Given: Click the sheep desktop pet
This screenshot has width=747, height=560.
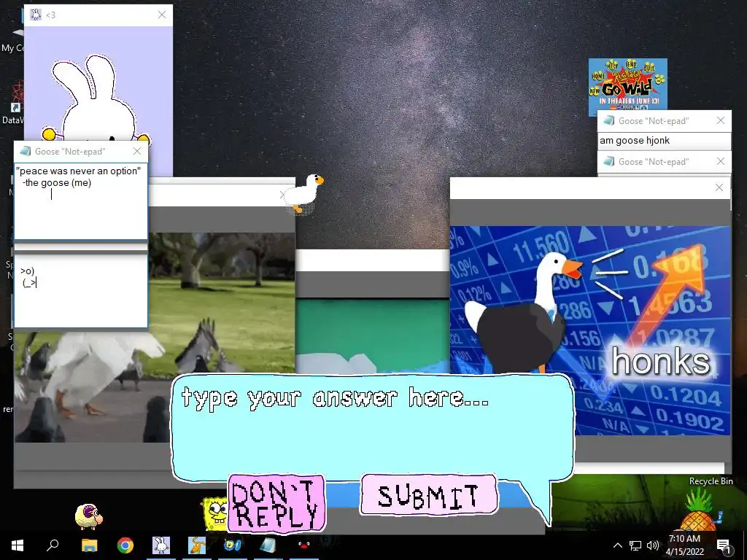Looking at the screenshot, I should (88, 516).
